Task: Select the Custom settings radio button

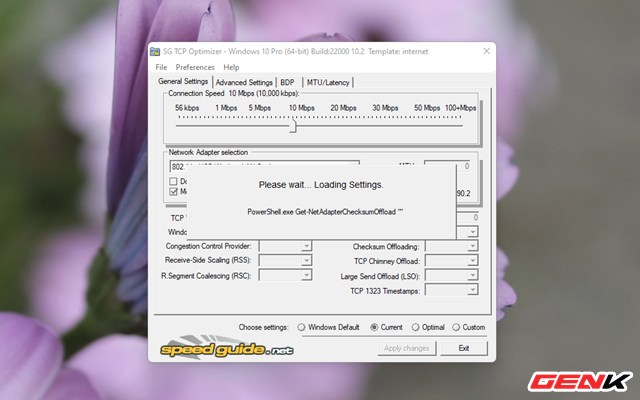Action: click(456, 327)
